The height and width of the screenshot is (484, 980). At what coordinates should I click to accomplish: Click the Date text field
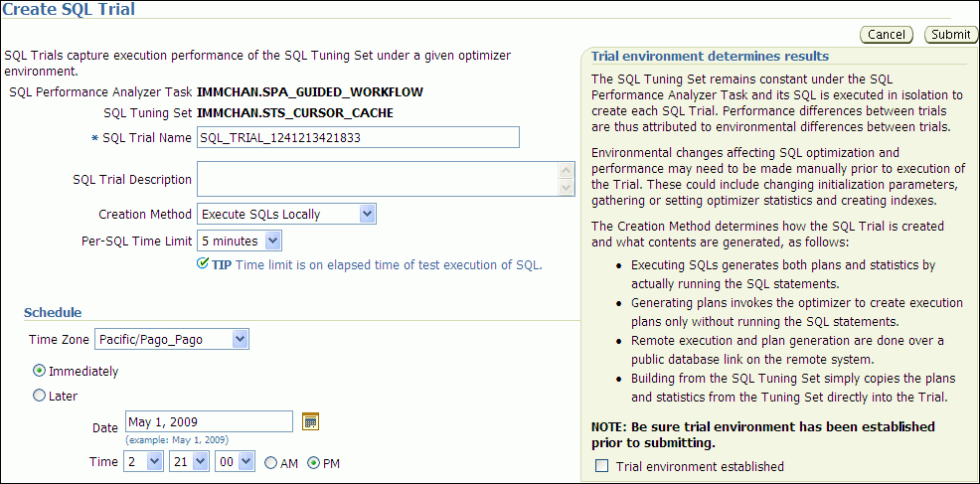209,421
